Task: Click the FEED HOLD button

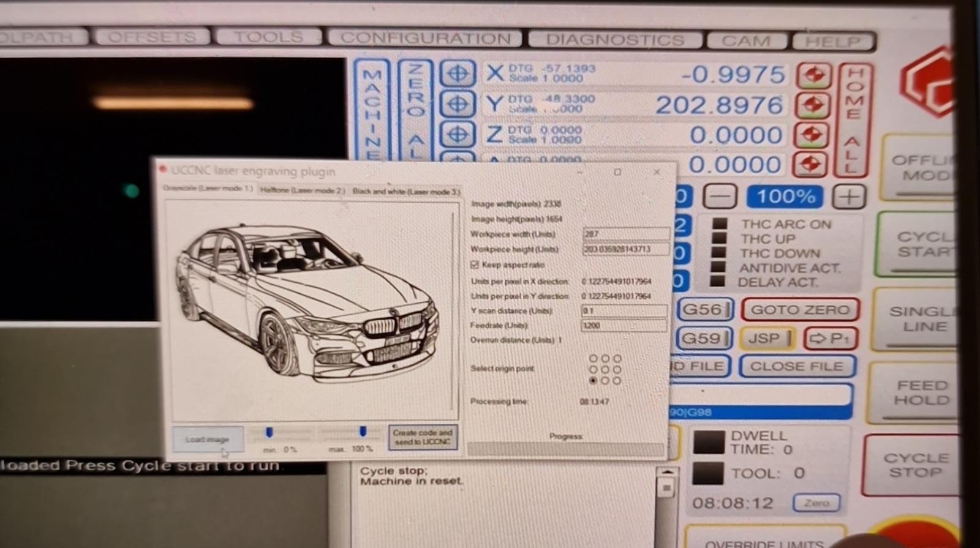Action: click(x=916, y=392)
